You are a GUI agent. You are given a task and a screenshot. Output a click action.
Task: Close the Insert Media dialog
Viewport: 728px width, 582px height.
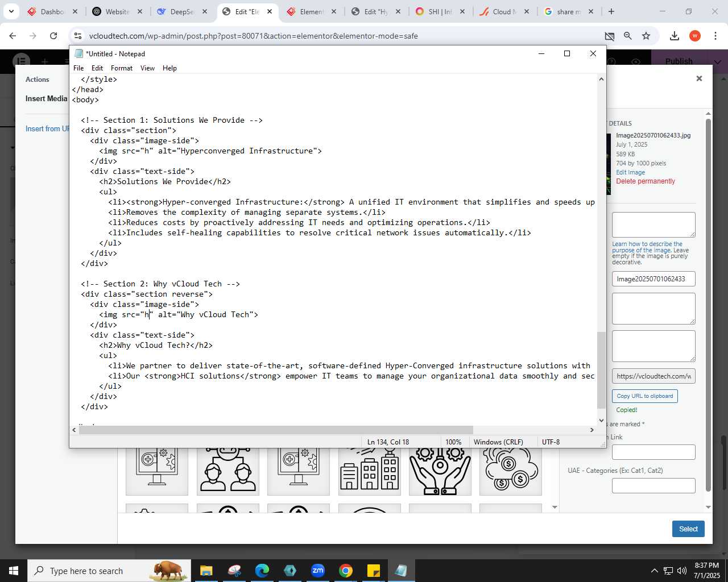pyautogui.click(x=699, y=78)
